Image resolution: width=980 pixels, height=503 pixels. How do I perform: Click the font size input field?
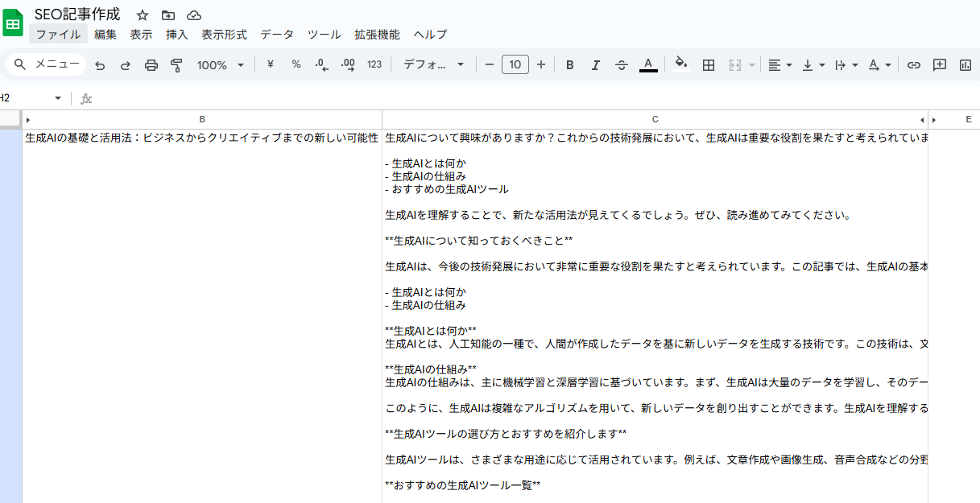[515, 64]
